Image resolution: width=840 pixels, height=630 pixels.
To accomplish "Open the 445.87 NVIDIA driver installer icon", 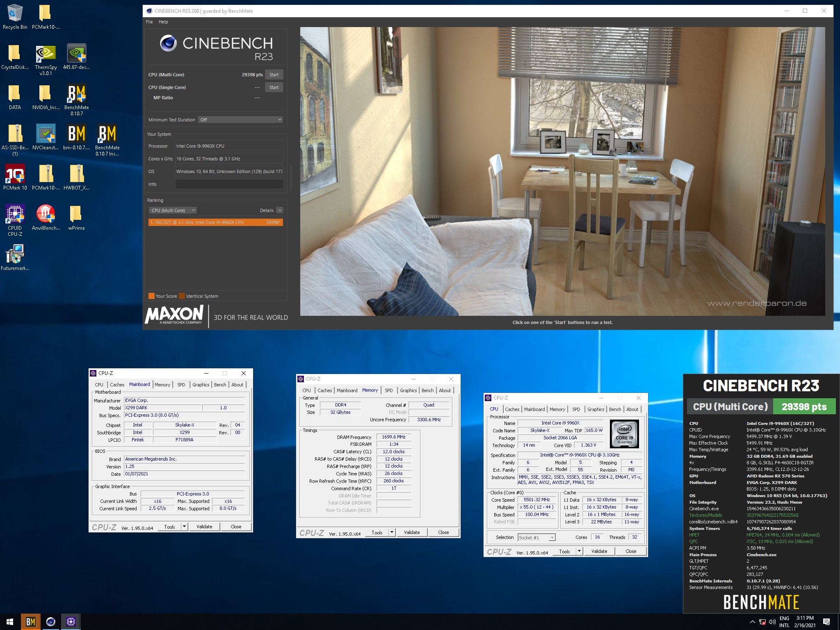I will point(76,57).
